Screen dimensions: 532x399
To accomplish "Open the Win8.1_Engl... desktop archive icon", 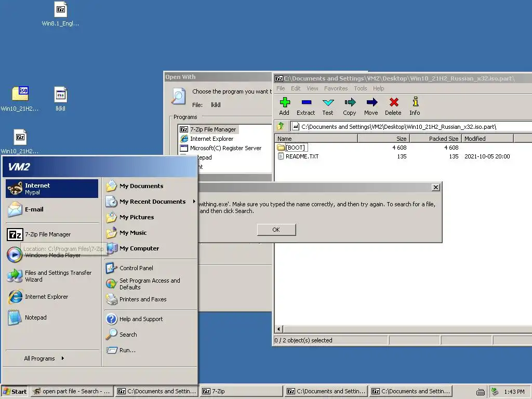I will (x=60, y=14).
